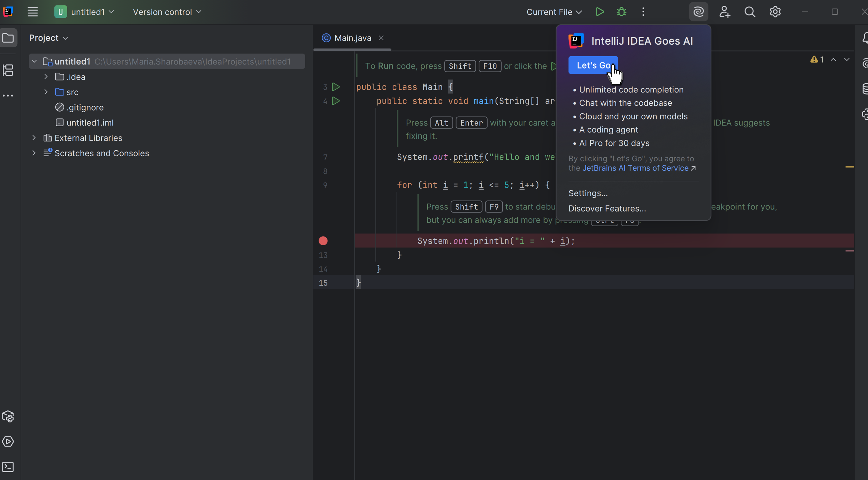Open the main hamburger menu
Screen dimensions: 868x480
(33, 12)
